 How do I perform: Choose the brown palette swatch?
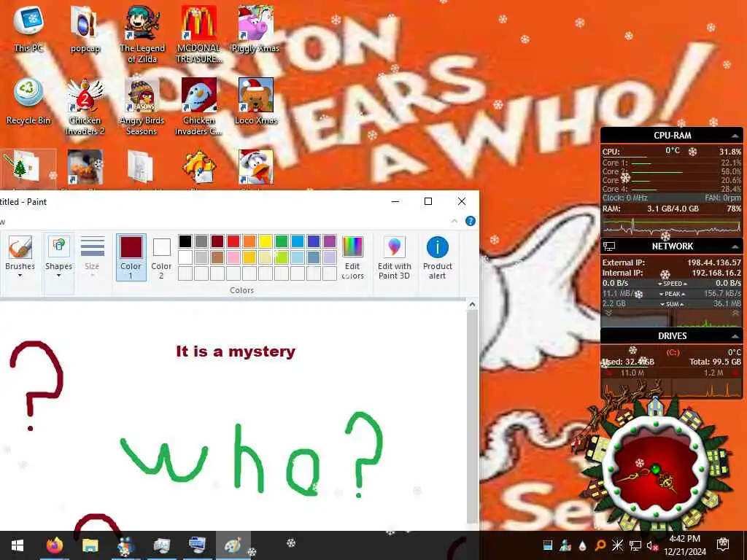(x=217, y=257)
